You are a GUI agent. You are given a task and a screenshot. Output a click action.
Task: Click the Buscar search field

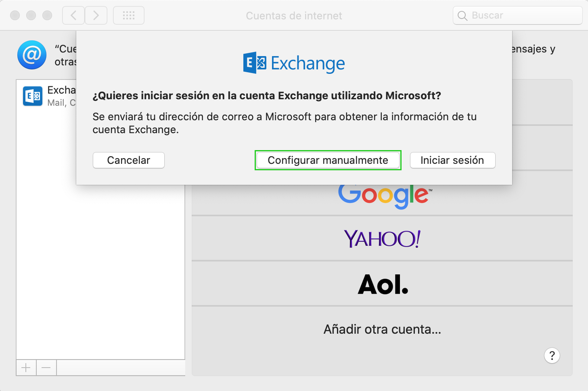point(517,15)
